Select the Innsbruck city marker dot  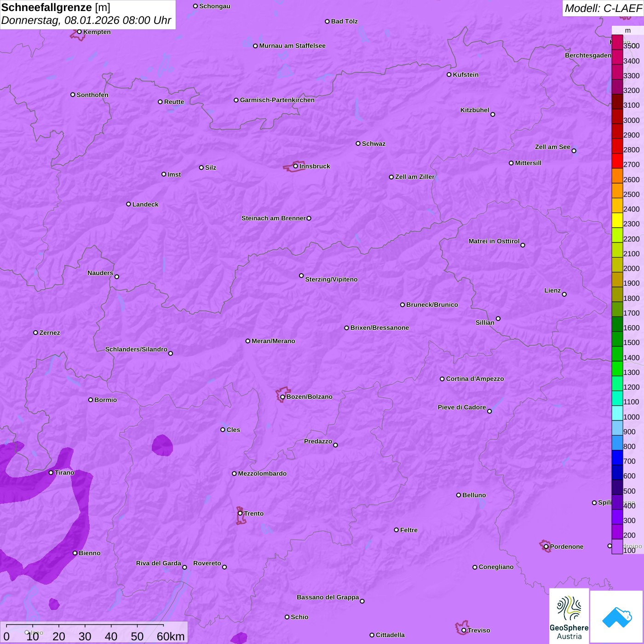pyautogui.click(x=296, y=166)
